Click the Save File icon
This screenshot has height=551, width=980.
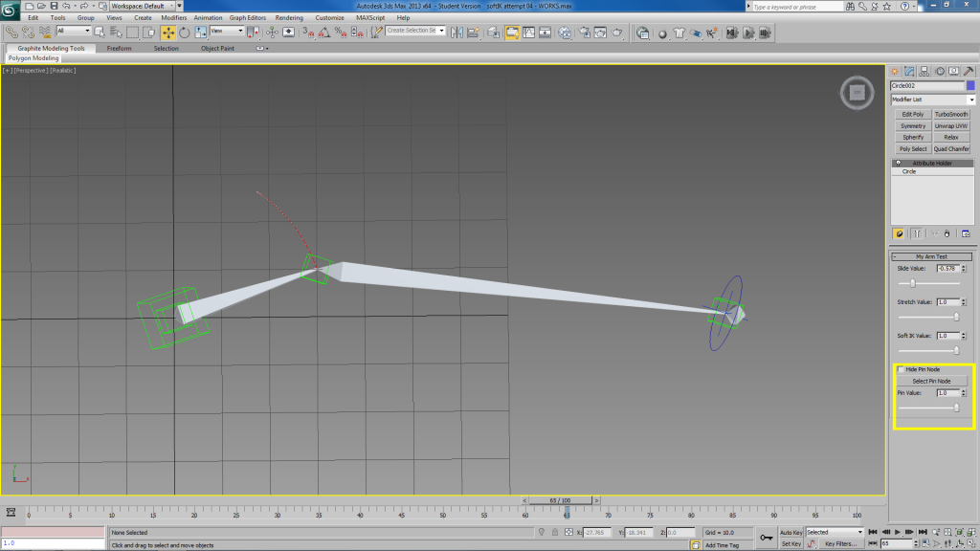(52, 6)
